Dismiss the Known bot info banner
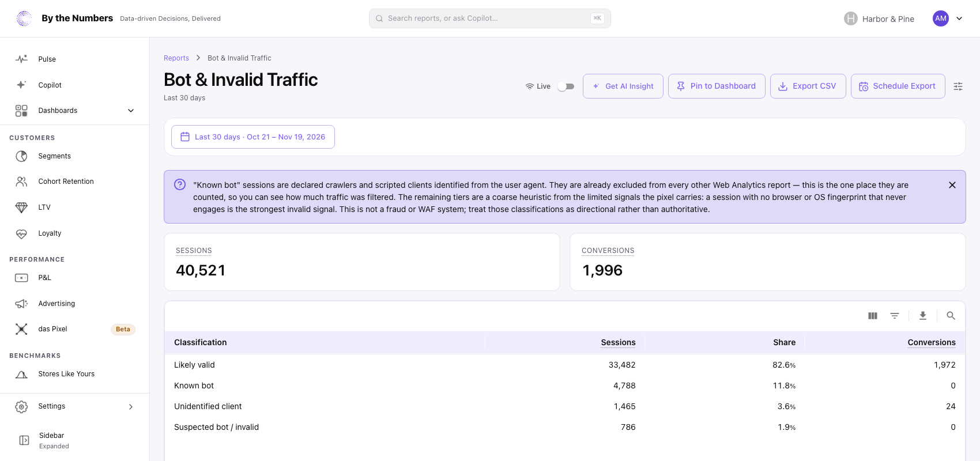 952,185
